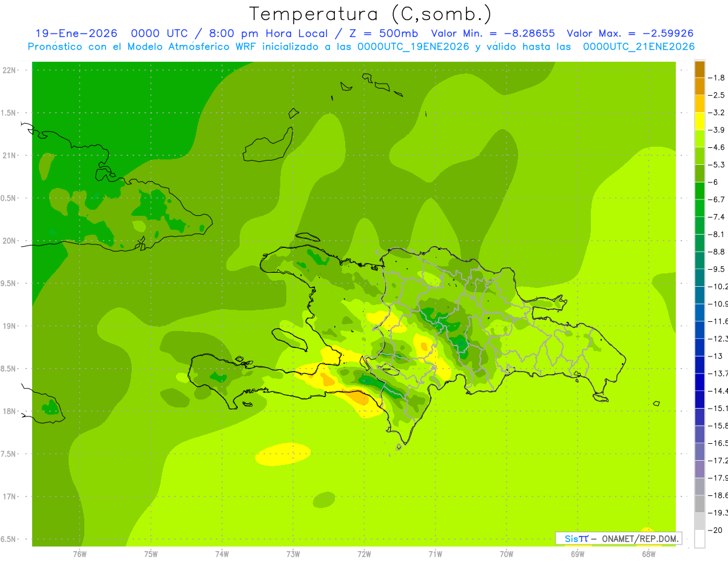The image size is (728, 562).
Task: Select the date text "19-Ene-2026"
Action: pyautogui.click(x=76, y=33)
